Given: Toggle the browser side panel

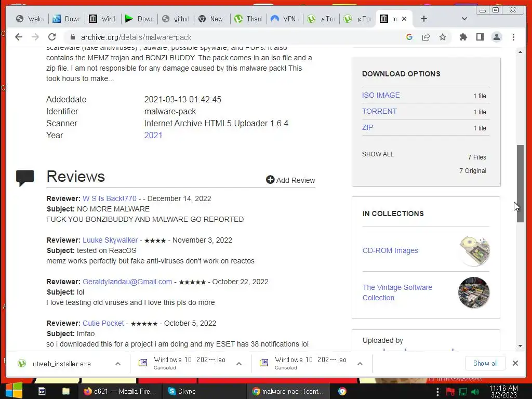Looking at the screenshot, I should [x=480, y=37].
